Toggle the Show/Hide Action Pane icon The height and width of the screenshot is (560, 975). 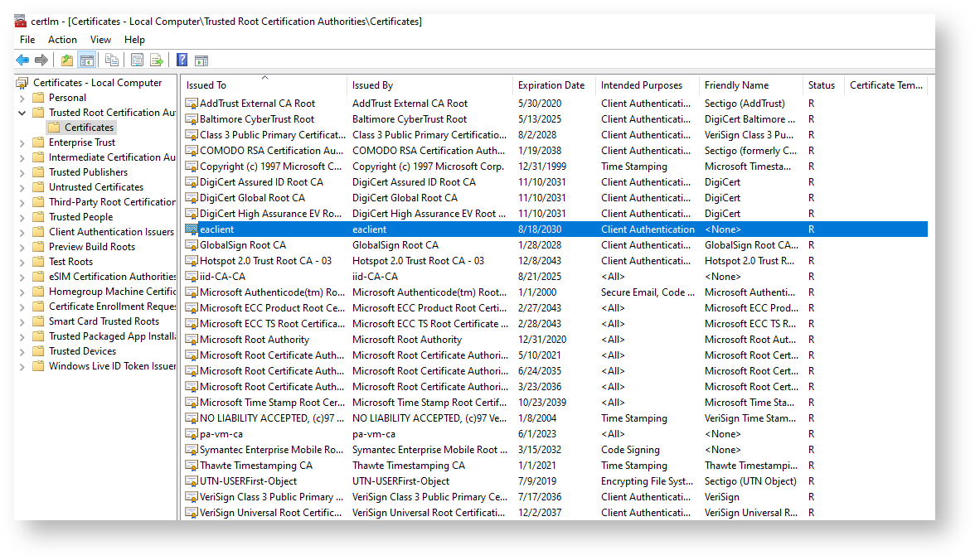201,60
